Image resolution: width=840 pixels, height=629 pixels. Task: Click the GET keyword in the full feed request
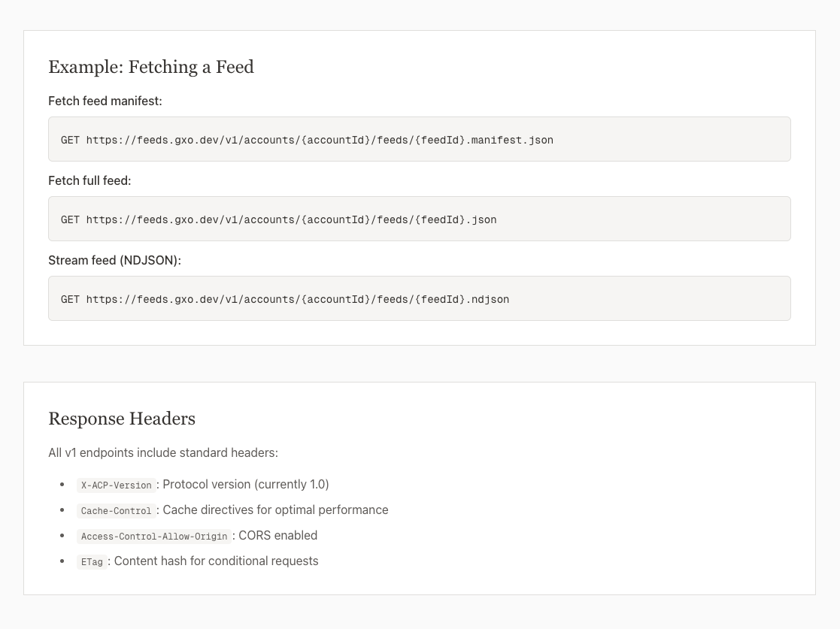70,219
